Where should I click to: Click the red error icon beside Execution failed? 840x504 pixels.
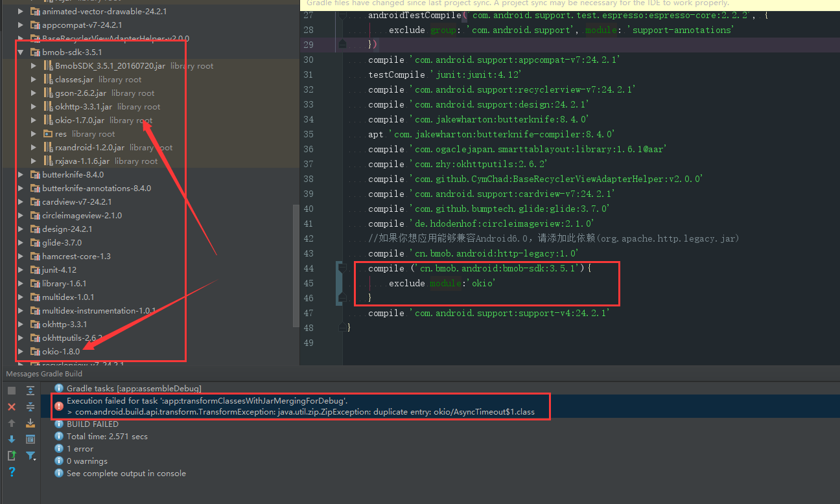click(60, 406)
